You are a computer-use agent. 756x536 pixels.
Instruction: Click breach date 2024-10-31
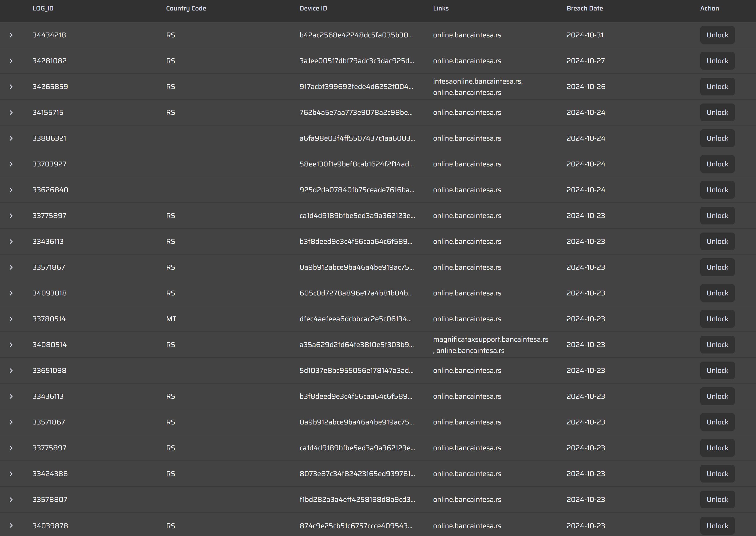click(585, 35)
